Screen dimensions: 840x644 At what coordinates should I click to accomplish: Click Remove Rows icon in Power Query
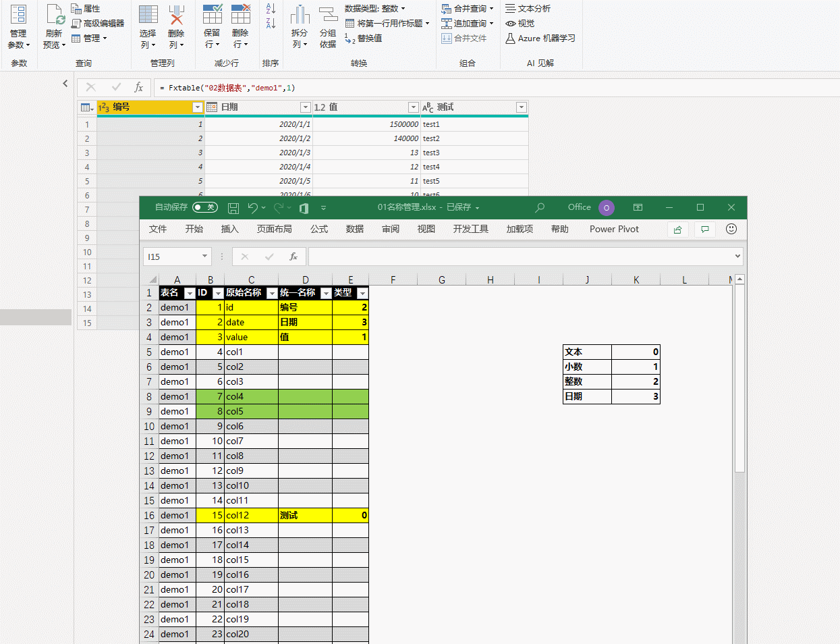(240, 14)
